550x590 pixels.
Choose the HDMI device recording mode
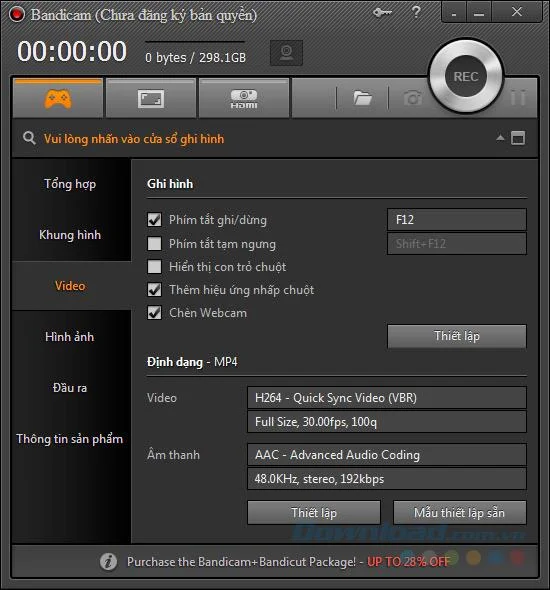pos(244,99)
